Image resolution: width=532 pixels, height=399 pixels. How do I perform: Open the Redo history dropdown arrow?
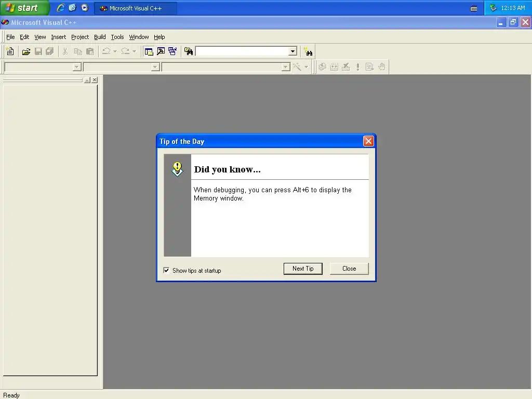[x=135, y=51]
